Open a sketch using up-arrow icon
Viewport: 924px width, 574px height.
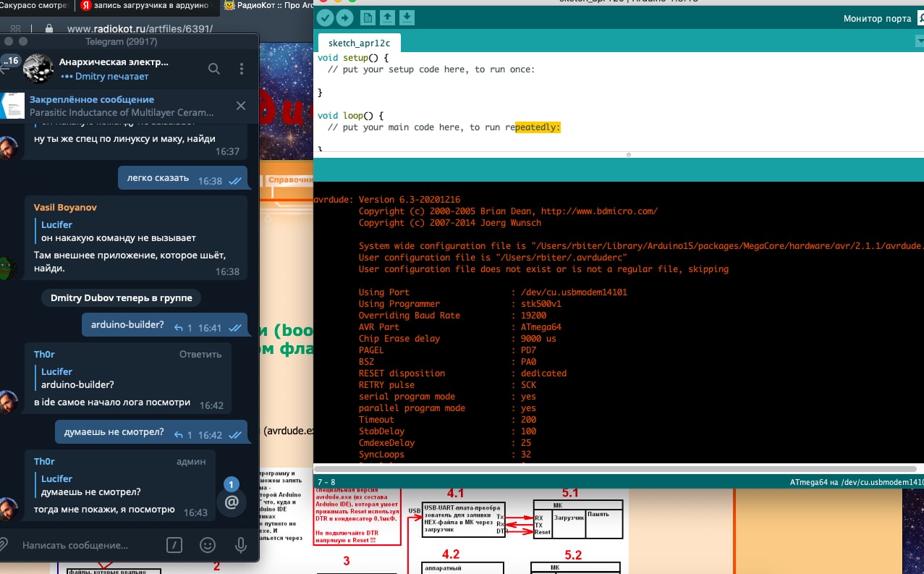click(387, 18)
